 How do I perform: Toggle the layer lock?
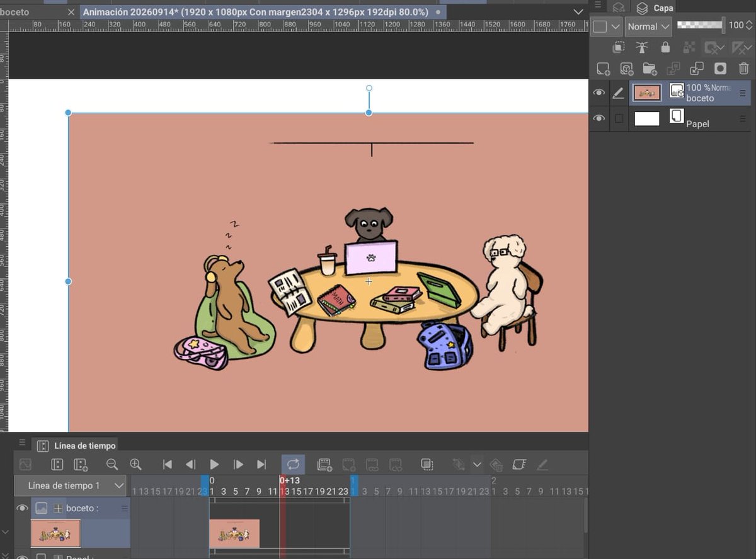click(665, 47)
